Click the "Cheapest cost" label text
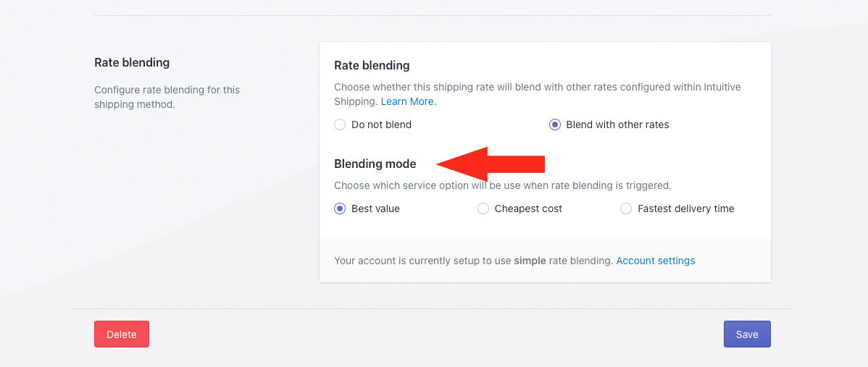Screen dimensions: 868x367 [x=528, y=208]
